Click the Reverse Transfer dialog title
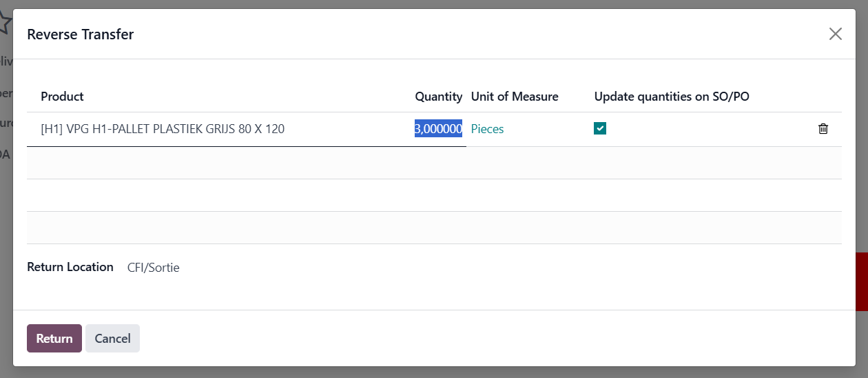This screenshot has width=868, height=378. (80, 34)
